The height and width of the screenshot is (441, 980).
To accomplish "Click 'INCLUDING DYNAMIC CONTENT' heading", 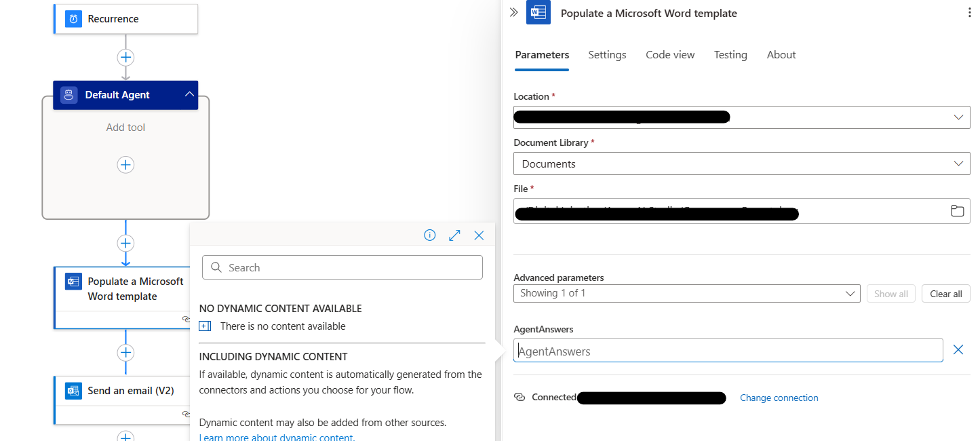I will [x=273, y=357].
